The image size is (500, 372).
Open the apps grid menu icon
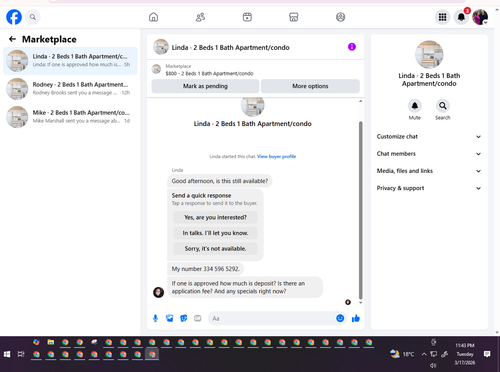point(442,17)
